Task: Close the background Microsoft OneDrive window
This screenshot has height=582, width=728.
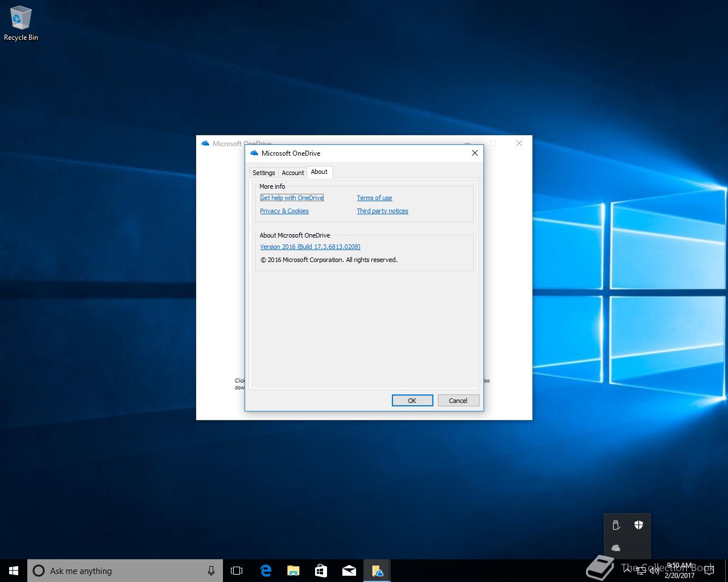Action: (x=519, y=143)
